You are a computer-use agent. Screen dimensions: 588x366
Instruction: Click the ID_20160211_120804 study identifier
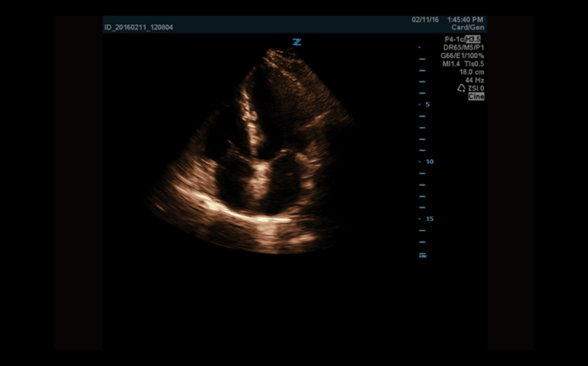pos(139,27)
